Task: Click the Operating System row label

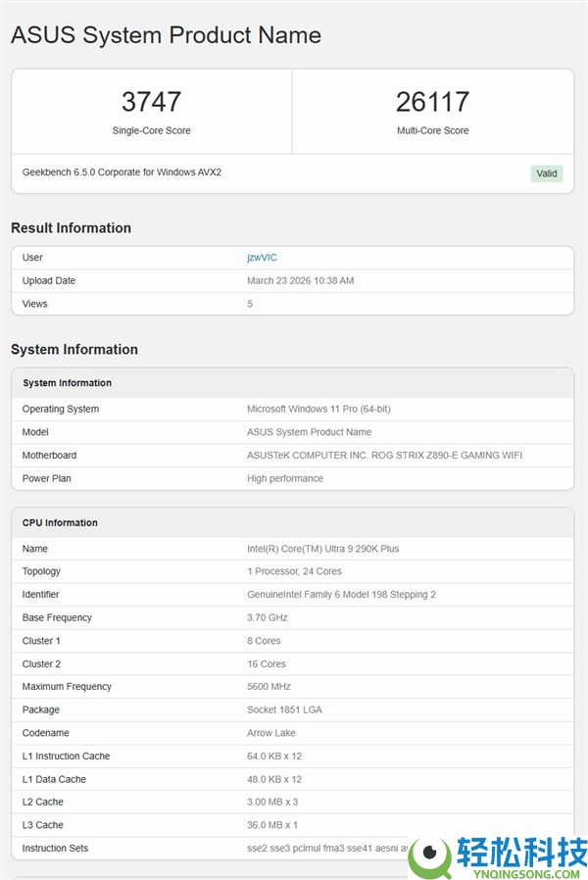Action: point(61,410)
